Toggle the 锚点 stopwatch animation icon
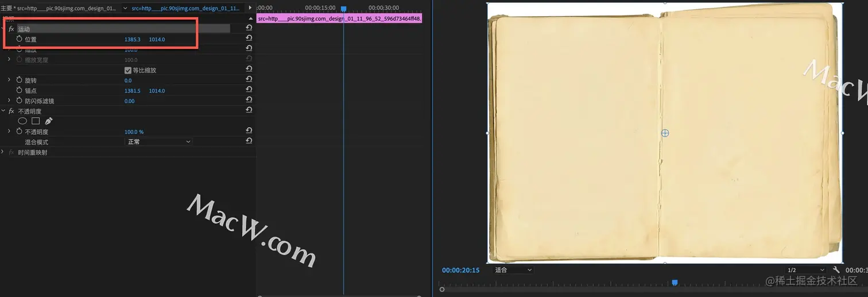The width and height of the screenshot is (868, 297). [x=19, y=91]
